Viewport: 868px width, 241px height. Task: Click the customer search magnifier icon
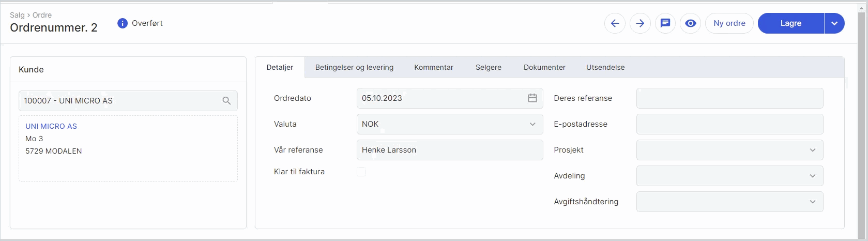(226, 101)
